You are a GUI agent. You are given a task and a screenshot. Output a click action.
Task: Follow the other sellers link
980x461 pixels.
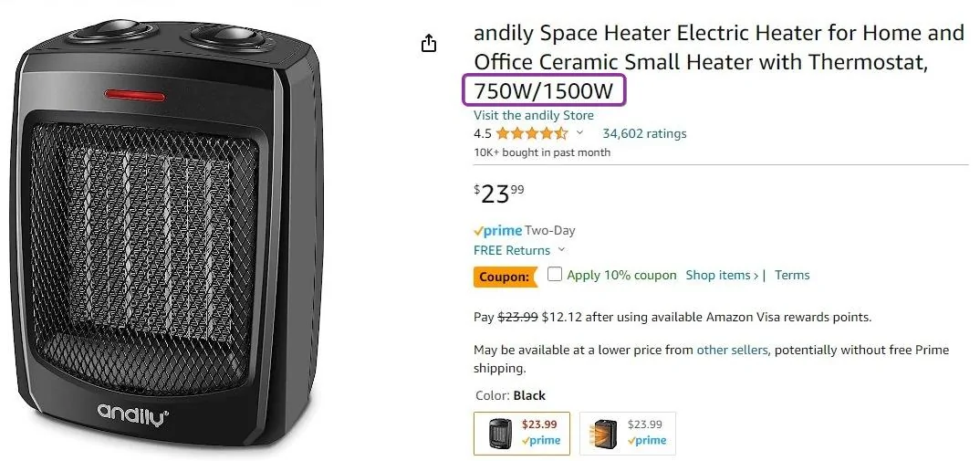click(732, 351)
